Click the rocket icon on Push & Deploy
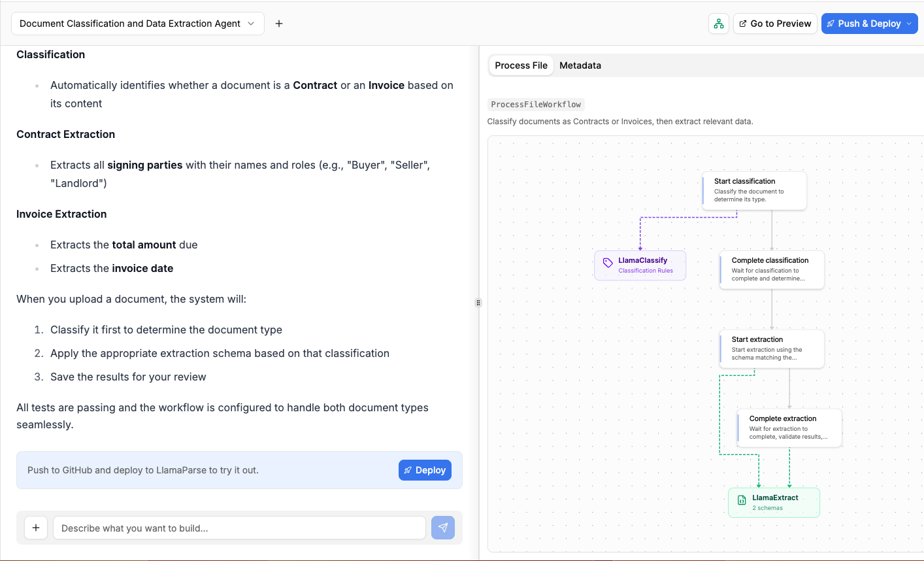Screen dimensions: 924x561 831,23
